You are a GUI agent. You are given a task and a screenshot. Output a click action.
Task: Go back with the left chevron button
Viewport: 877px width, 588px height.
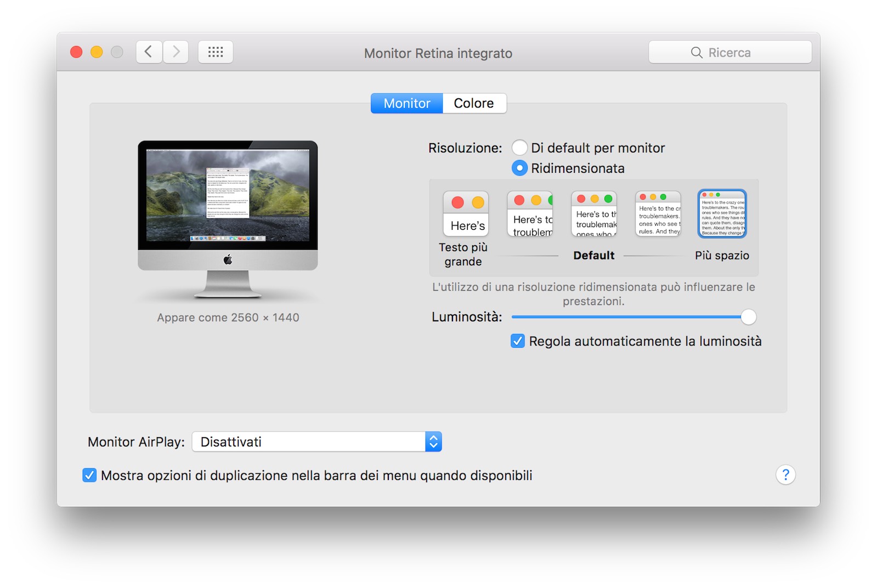pyautogui.click(x=149, y=52)
